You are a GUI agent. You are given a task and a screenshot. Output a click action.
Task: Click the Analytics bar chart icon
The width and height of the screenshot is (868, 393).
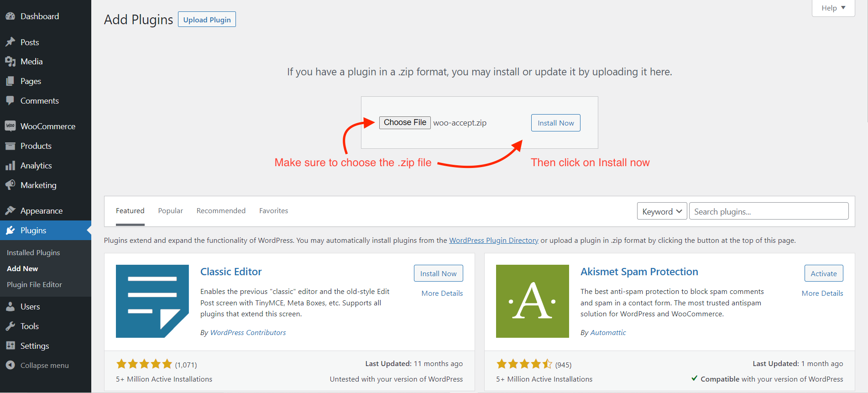point(10,165)
